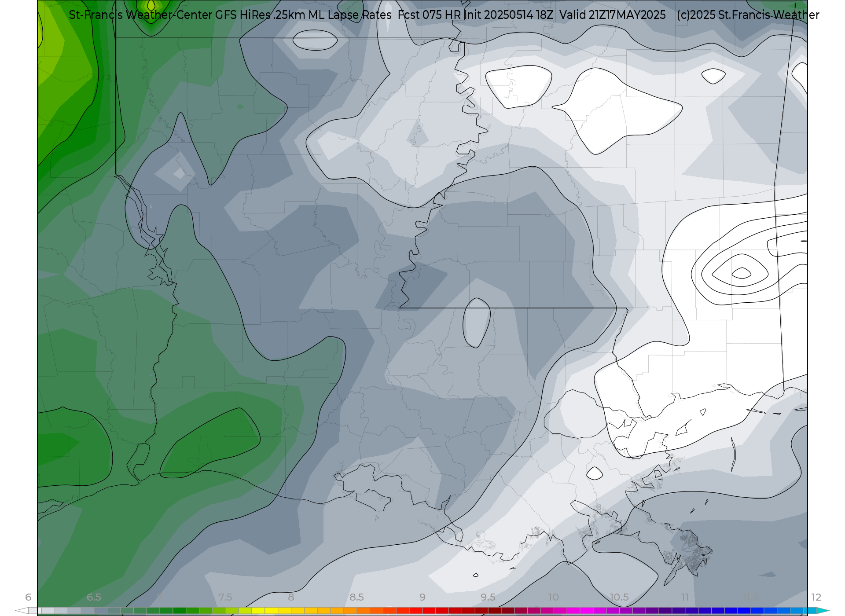Click the '9' color scale label
Image resolution: width=845 pixels, height=616 pixels.
tap(422, 597)
